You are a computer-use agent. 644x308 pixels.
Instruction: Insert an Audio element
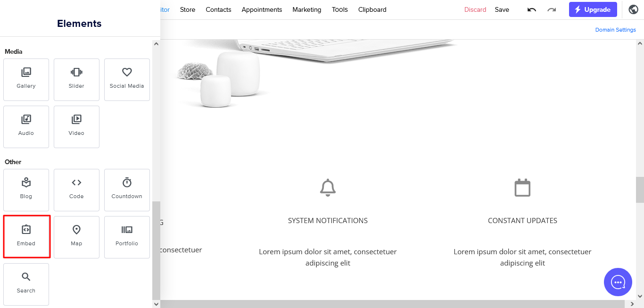tap(26, 127)
